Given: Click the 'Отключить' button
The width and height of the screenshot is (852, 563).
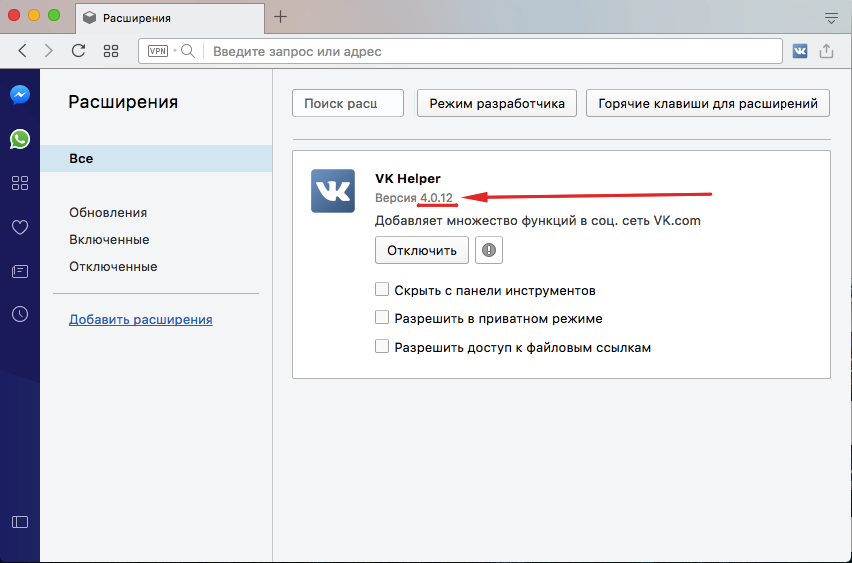Looking at the screenshot, I should [422, 250].
